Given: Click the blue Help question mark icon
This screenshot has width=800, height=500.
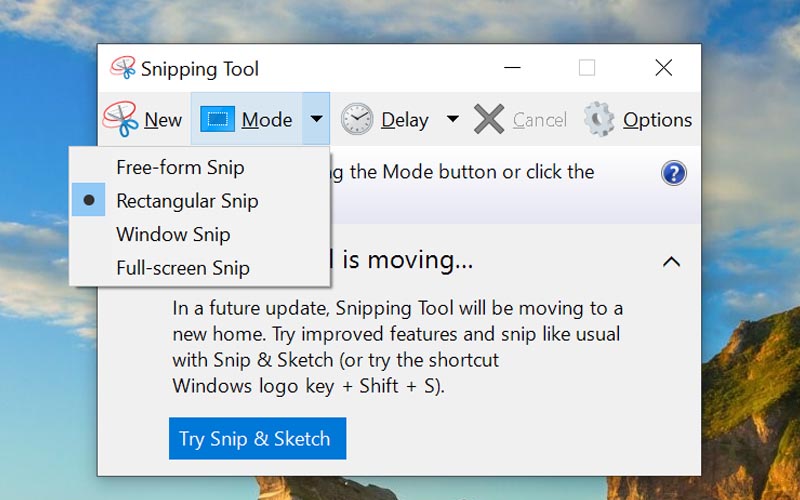Looking at the screenshot, I should pyautogui.click(x=674, y=173).
